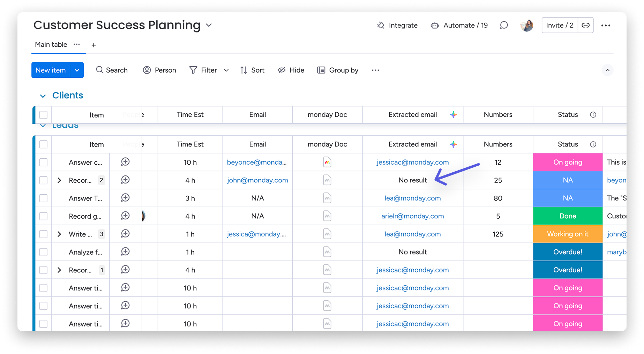644x354 pixels.
Task: Open the board options three-dot menu
Action: click(x=606, y=25)
